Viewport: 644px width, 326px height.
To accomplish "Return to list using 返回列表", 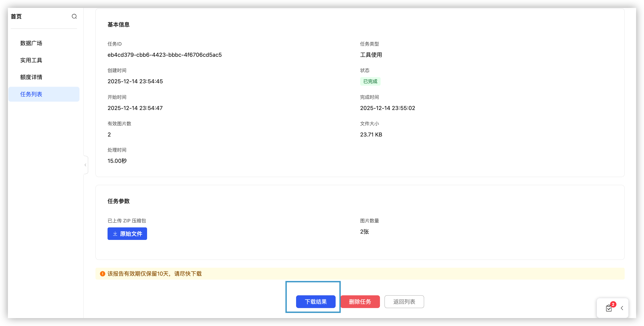I will [x=404, y=301].
